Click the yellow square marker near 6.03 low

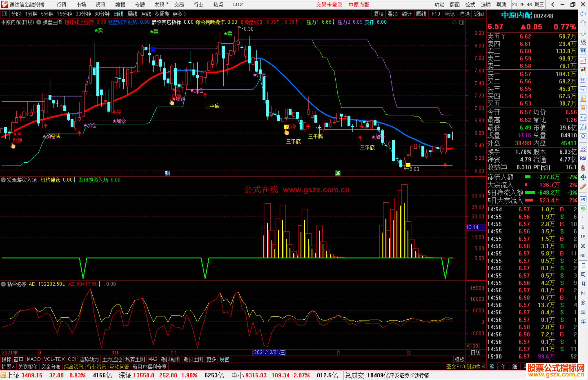point(408,165)
